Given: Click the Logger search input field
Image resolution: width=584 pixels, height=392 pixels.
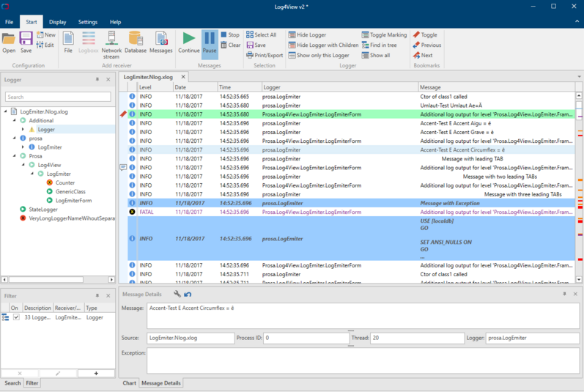Looking at the screenshot, I should point(58,97).
